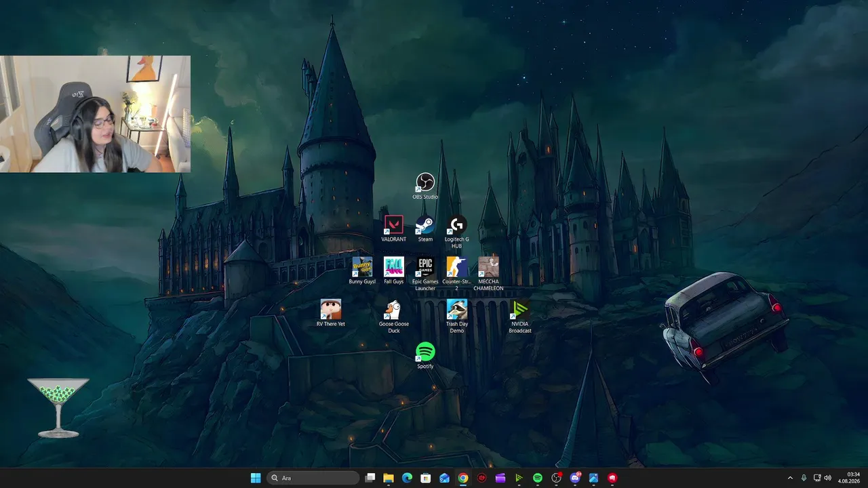Viewport: 868px width, 488px height.
Task: Switch to Google Chrome in the taskbar
Action: [462, 478]
